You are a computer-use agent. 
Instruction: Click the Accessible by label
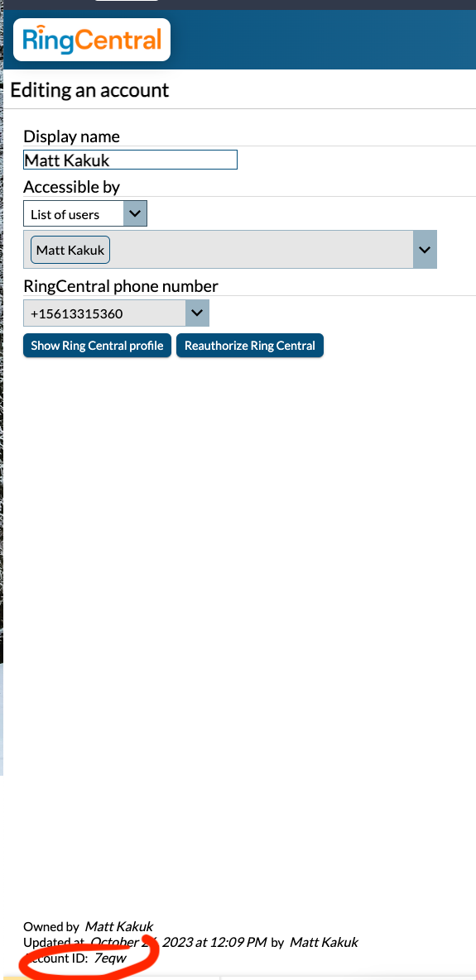tap(71, 186)
